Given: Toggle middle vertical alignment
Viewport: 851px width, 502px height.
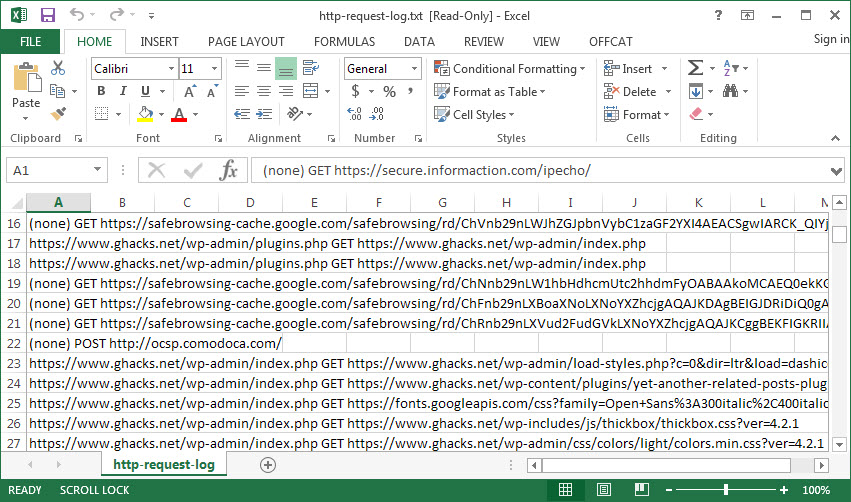Looking at the screenshot, I should click(x=264, y=68).
